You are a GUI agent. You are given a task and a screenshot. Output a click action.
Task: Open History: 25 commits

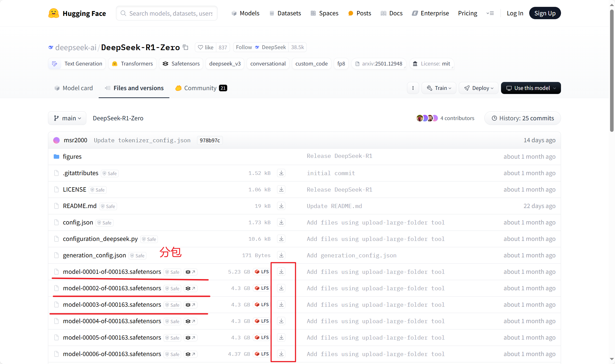pyautogui.click(x=523, y=118)
